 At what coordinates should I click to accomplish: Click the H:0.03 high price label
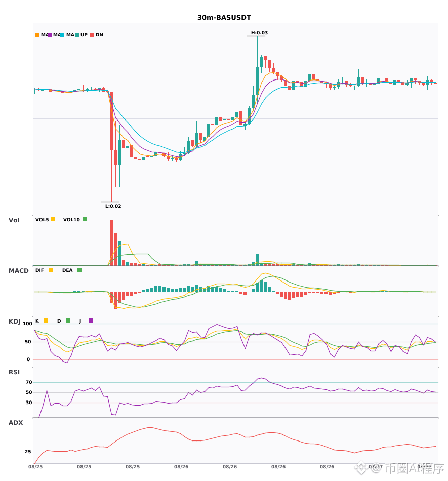(259, 33)
